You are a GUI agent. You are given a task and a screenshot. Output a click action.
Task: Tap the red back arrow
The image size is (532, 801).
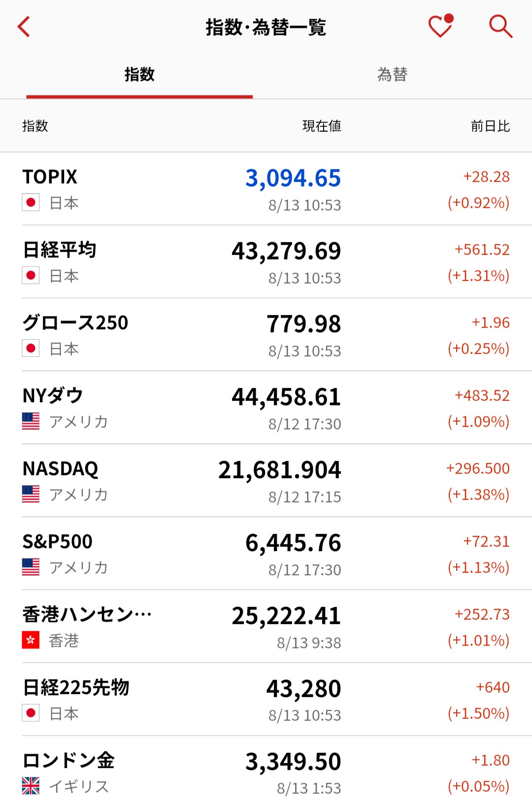24,27
